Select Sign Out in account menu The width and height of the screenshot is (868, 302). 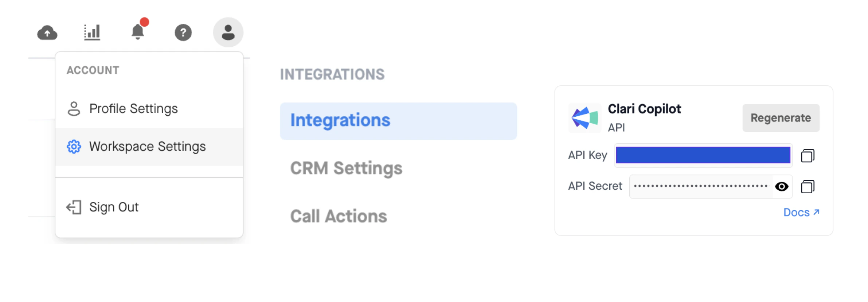pyautogui.click(x=149, y=207)
